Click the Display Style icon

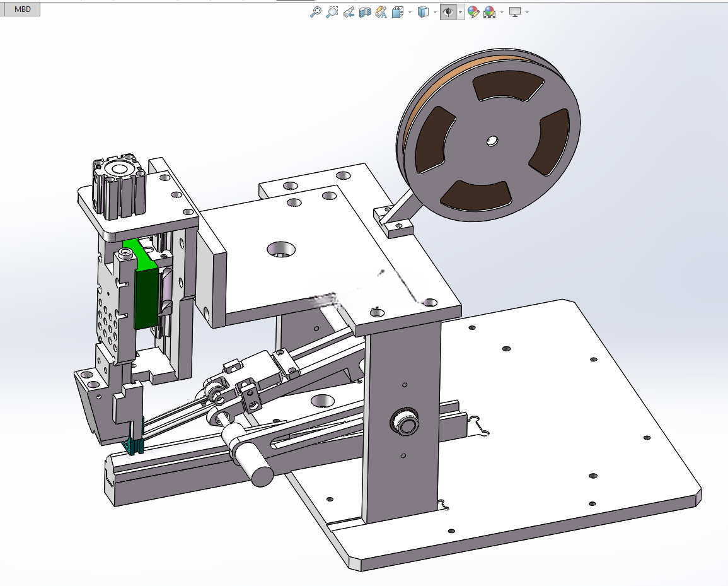pos(423,12)
